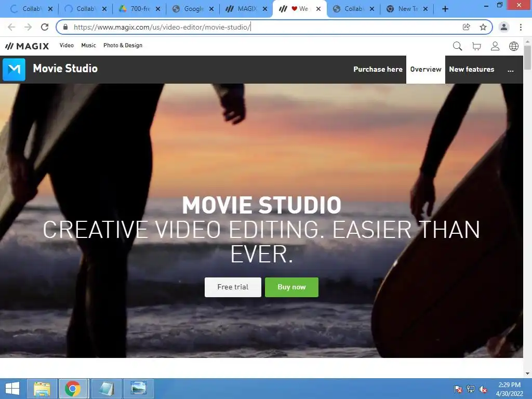Open the user account icon on the MAGIX site
532x399 pixels.
coord(495,46)
